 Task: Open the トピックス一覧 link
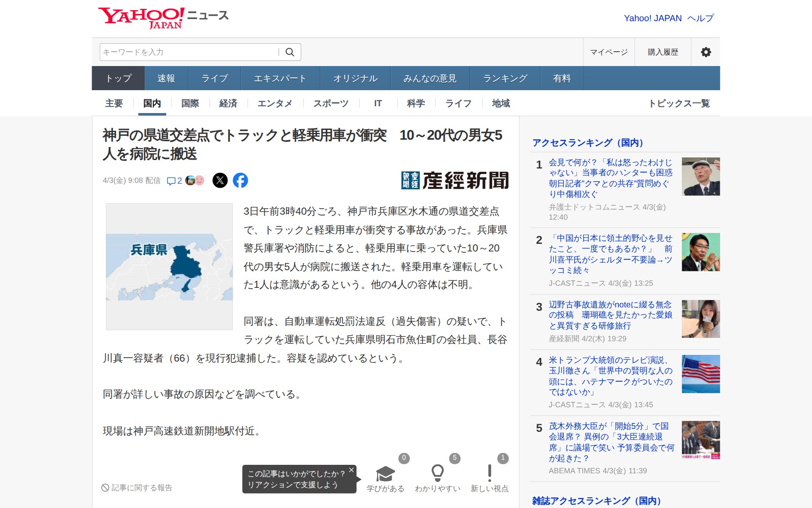click(679, 103)
